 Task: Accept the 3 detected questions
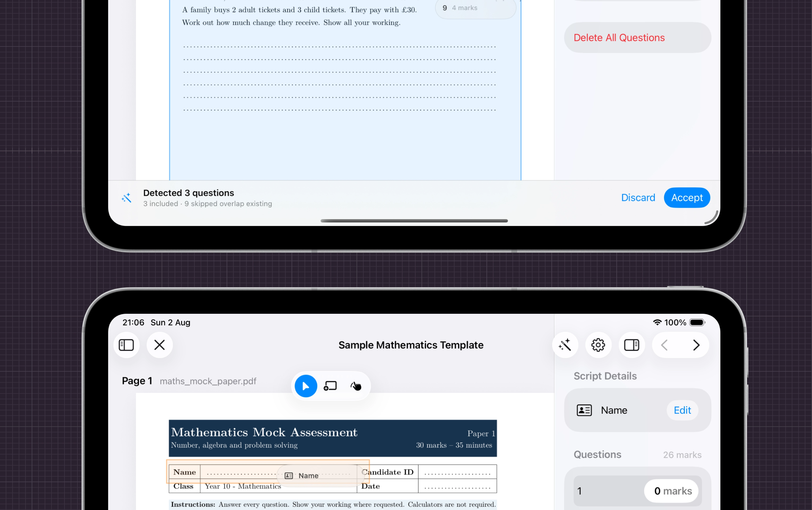click(x=687, y=198)
